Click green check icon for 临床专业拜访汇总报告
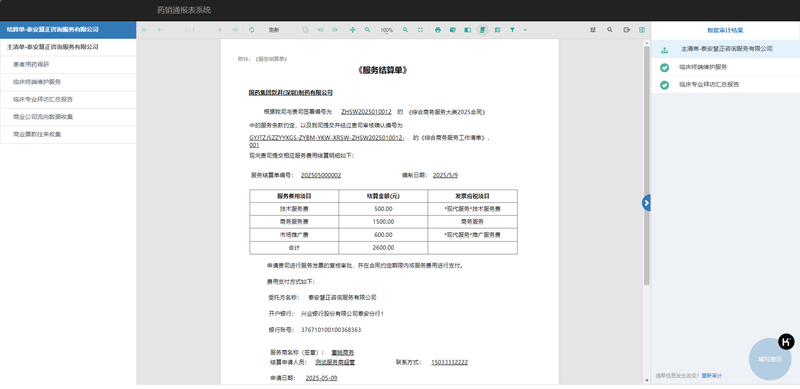 coord(664,85)
